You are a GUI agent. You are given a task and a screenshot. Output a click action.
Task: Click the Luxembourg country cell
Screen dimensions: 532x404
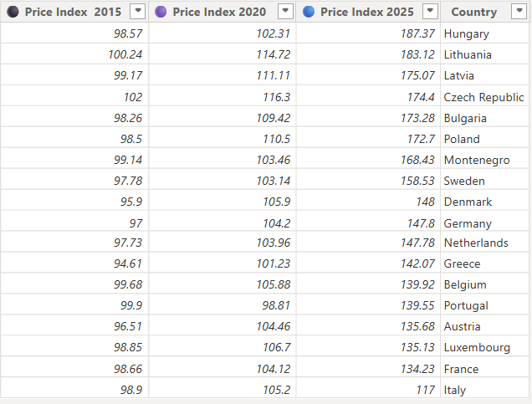pos(477,348)
